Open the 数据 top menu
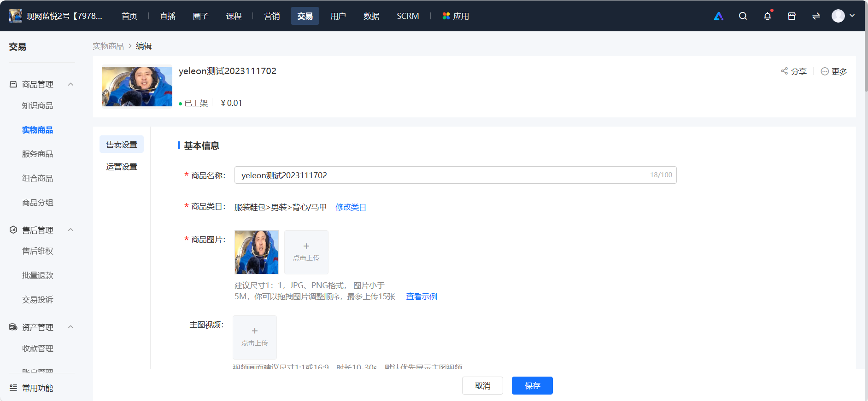The height and width of the screenshot is (401, 868). [371, 16]
